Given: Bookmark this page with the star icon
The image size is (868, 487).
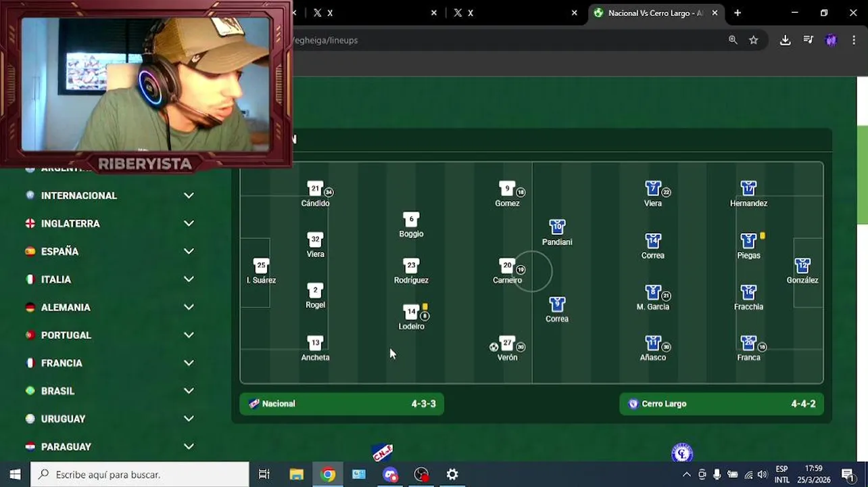Looking at the screenshot, I should pos(754,40).
